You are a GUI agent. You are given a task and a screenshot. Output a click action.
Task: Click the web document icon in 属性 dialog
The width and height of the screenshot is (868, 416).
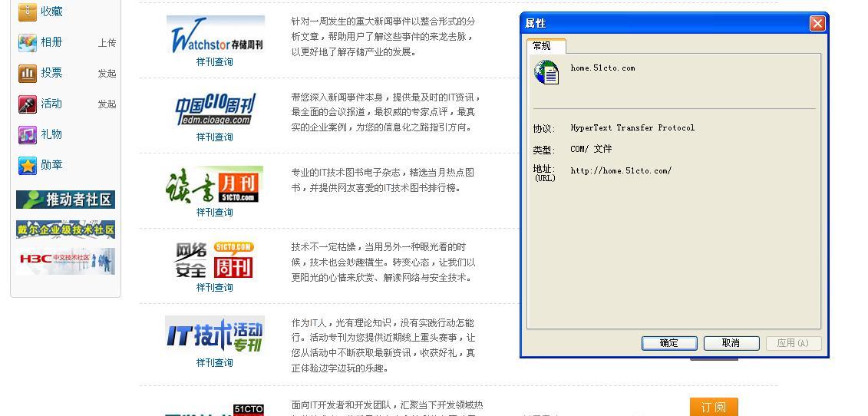coord(546,72)
